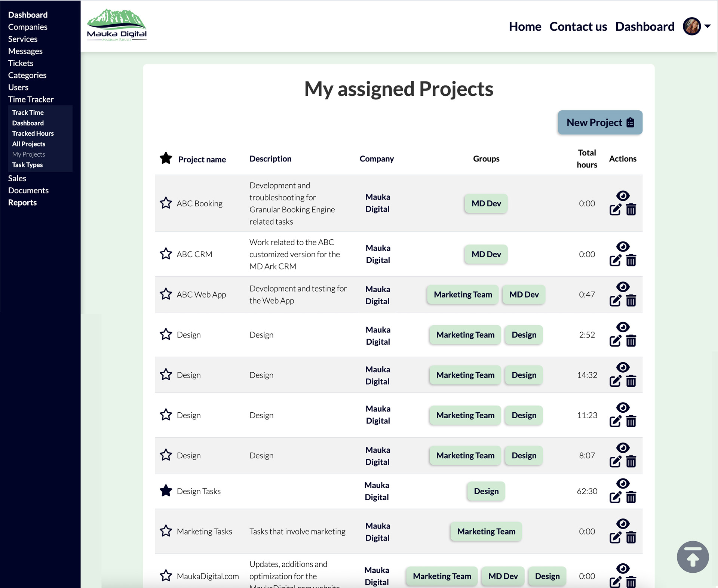Viewport: 718px width, 588px height.
Task: Click the Mauka Digital logo
Action: [117, 25]
